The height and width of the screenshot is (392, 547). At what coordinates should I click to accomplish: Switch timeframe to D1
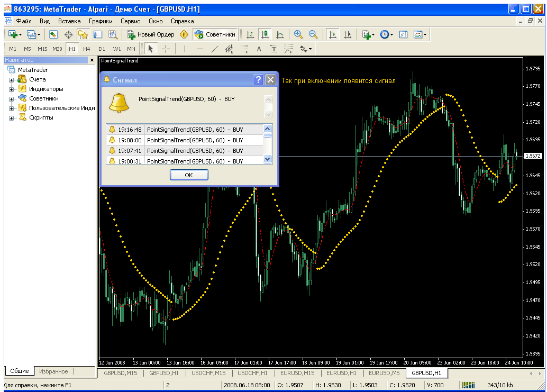102,49
